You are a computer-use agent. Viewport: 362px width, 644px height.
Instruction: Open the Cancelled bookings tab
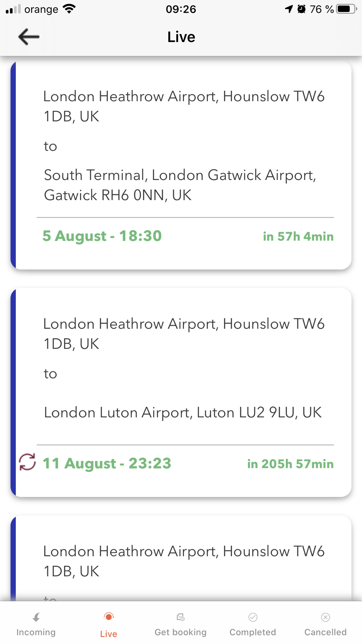pyautogui.click(x=325, y=632)
